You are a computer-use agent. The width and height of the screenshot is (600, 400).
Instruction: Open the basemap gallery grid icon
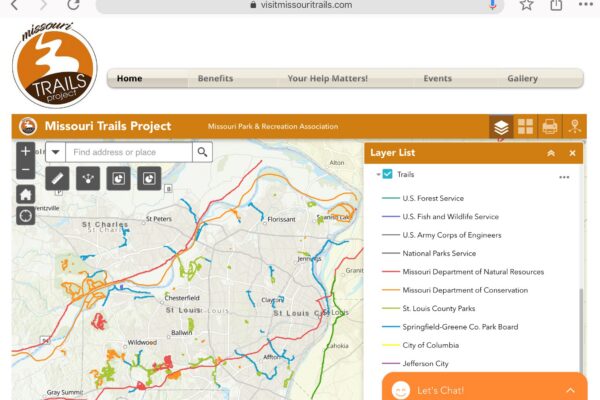[x=525, y=127]
